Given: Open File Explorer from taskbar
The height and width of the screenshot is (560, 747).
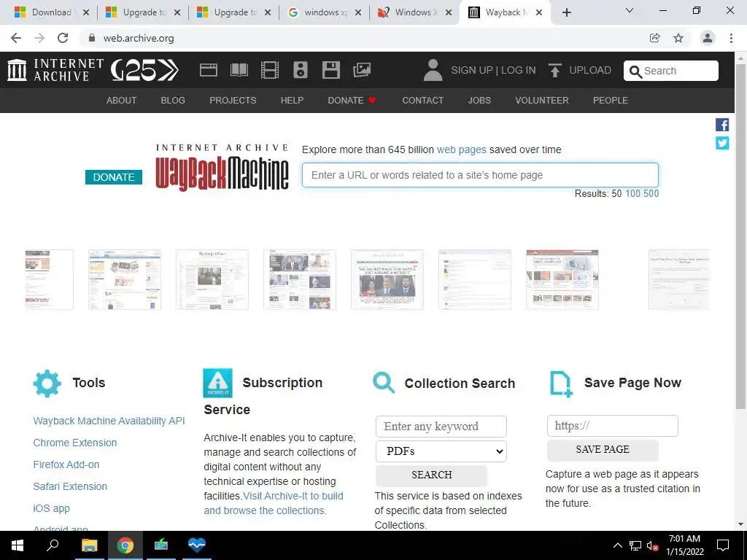Looking at the screenshot, I should pos(89,545).
